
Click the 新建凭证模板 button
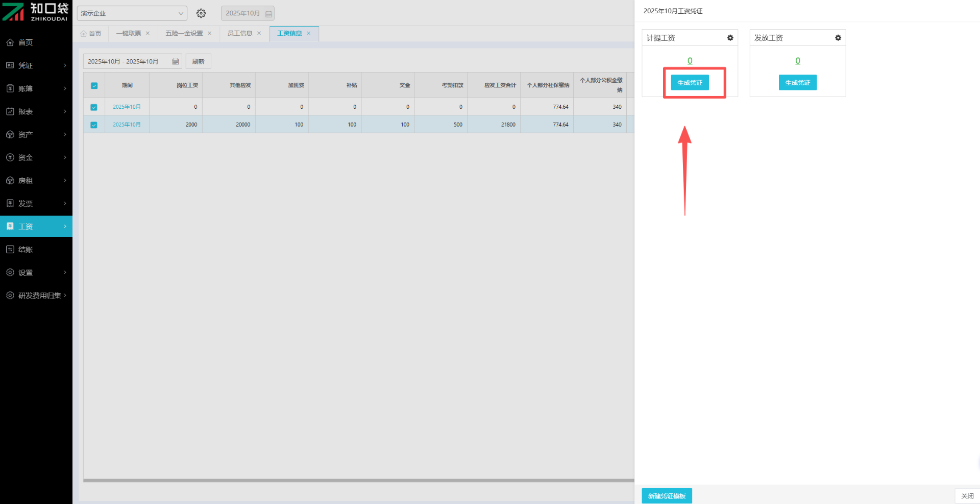tap(667, 496)
